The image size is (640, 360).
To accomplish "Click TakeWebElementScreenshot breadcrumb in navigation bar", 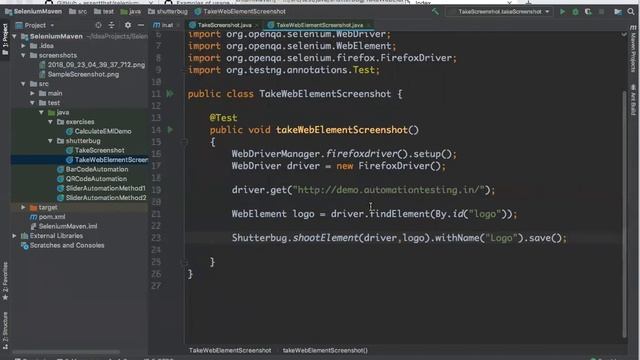I will coord(240,11).
